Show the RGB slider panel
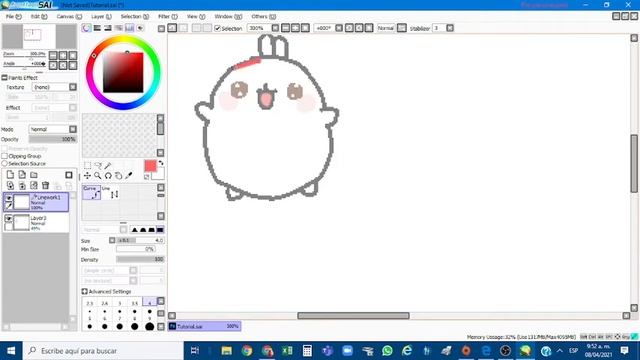The width and height of the screenshot is (640, 360). point(97,28)
